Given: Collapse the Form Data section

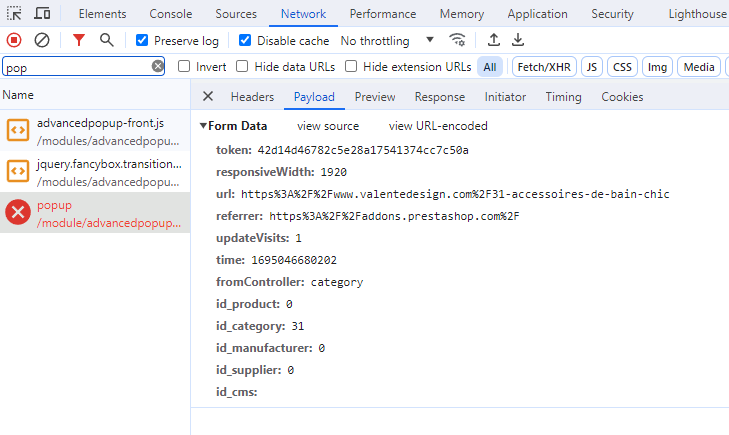Looking at the screenshot, I should 203,125.
